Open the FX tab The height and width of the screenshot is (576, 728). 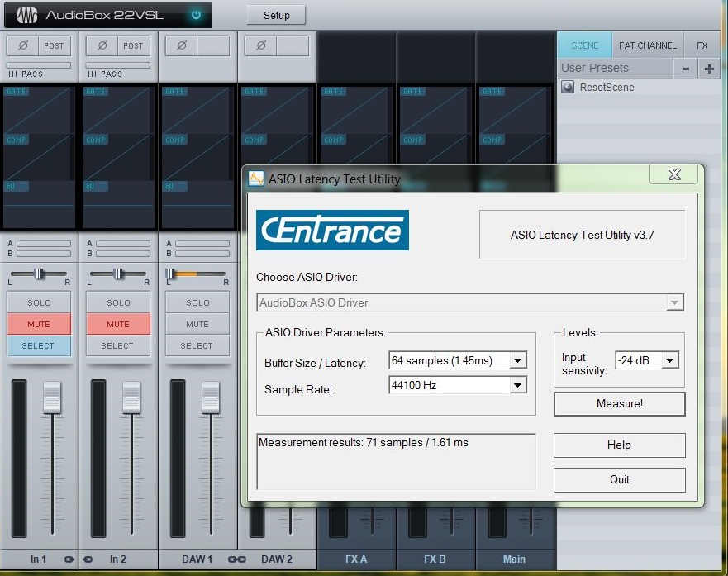pyautogui.click(x=702, y=45)
